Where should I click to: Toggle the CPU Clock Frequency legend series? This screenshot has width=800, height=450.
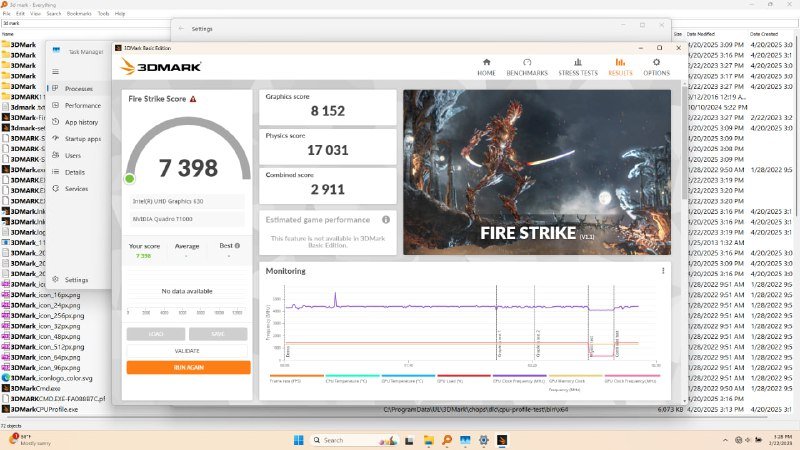tap(517, 380)
